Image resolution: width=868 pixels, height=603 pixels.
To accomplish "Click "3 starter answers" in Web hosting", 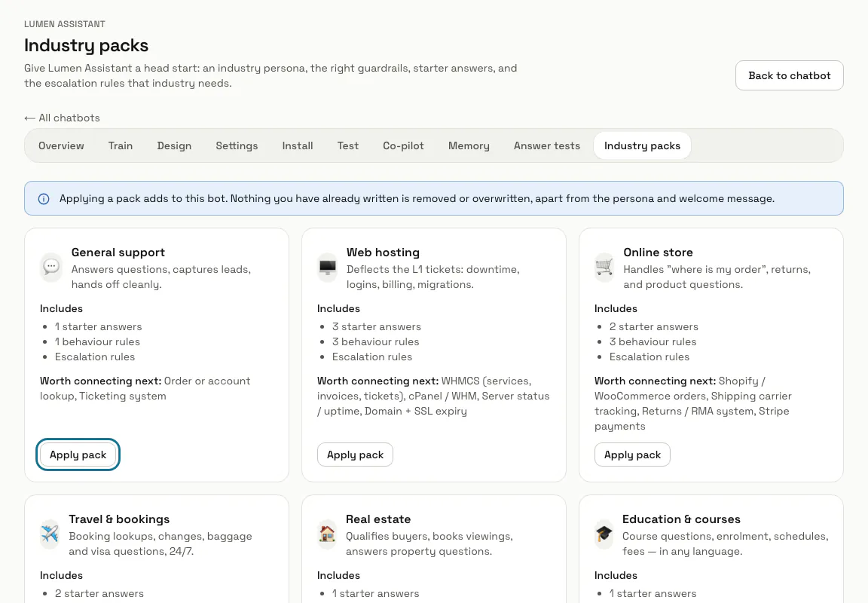I will tap(377, 326).
